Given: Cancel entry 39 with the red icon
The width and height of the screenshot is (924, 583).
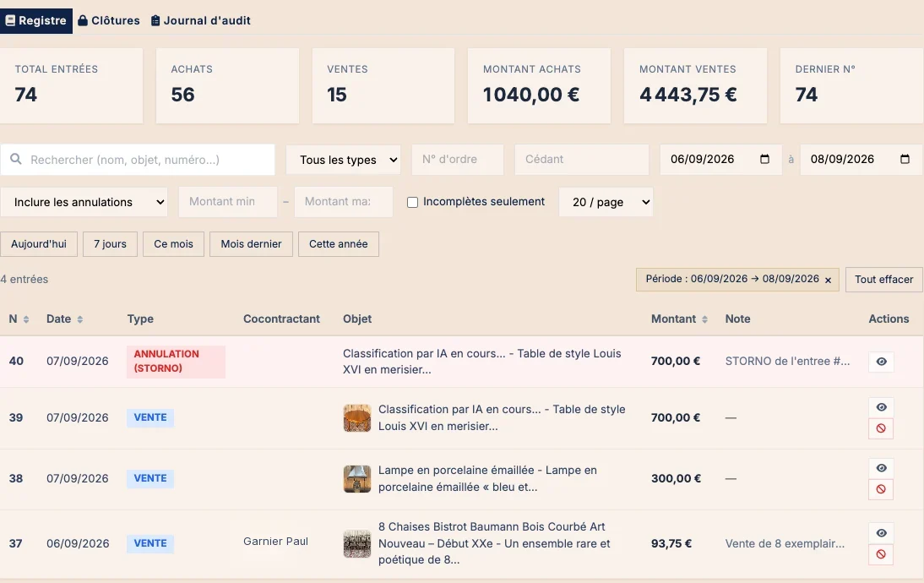Looking at the screenshot, I should (881, 428).
